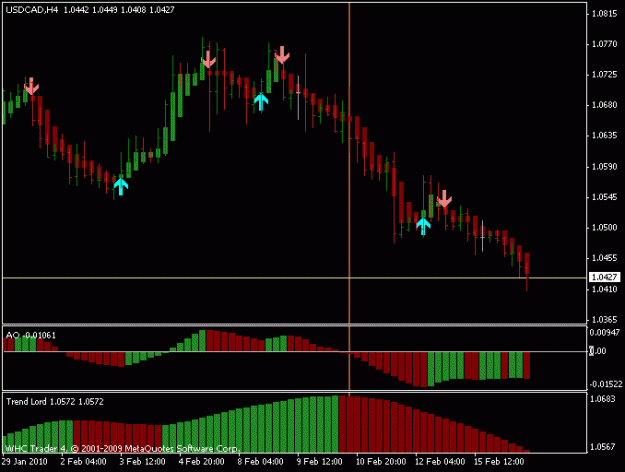Click the 1.0365 price scale label
Image resolution: width=625 pixels, height=472 pixels.
pyautogui.click(x=604, y=319)
